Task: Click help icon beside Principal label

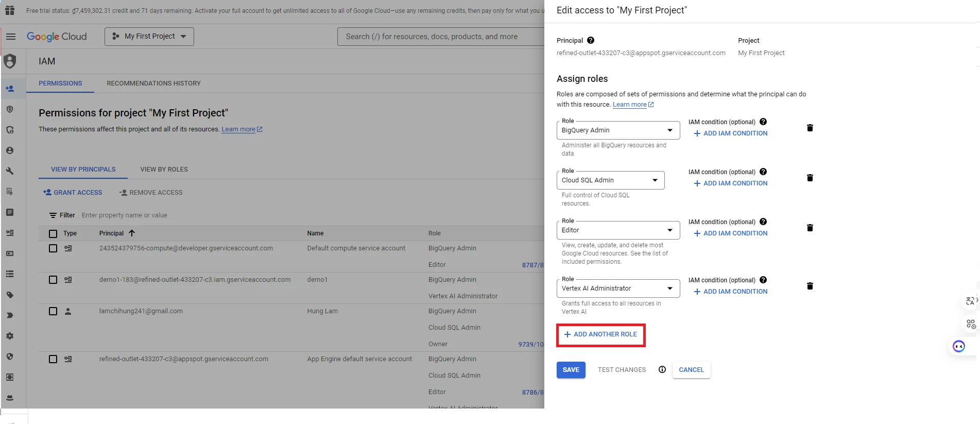Action: (591, 40)
